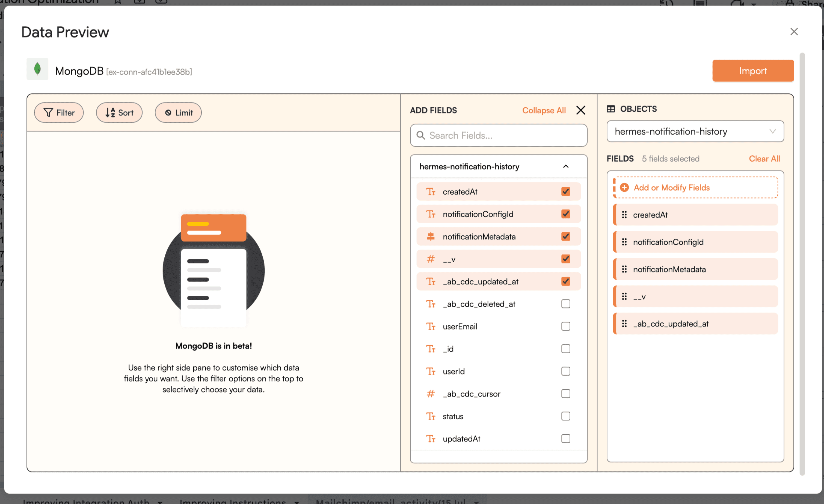The width and height of the screenshot is (824, 504).
Task: Click the hash icon next to _ab_cdc_cursor
Action: tap(431, 394)
